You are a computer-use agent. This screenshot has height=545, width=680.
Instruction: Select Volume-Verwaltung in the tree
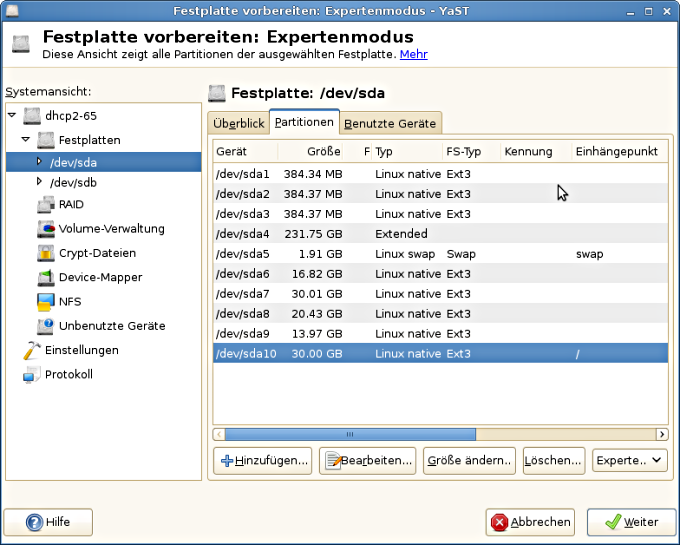pos(111,228)
